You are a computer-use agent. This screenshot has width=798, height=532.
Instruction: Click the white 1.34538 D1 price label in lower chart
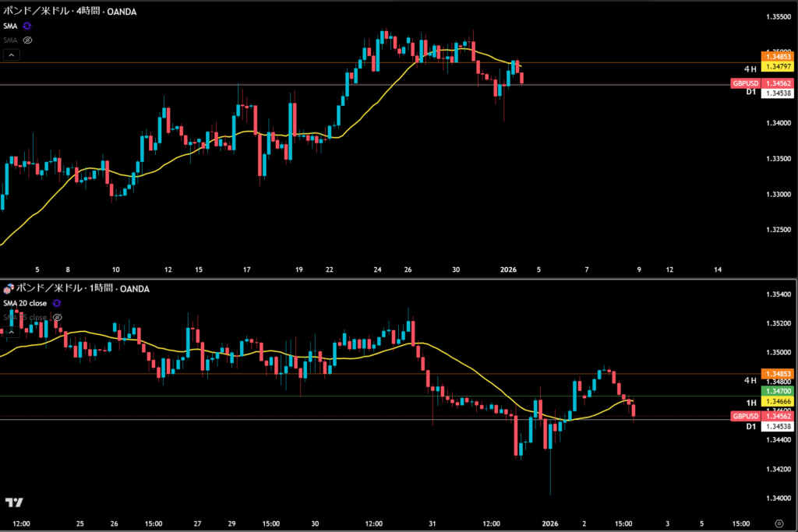778,426
